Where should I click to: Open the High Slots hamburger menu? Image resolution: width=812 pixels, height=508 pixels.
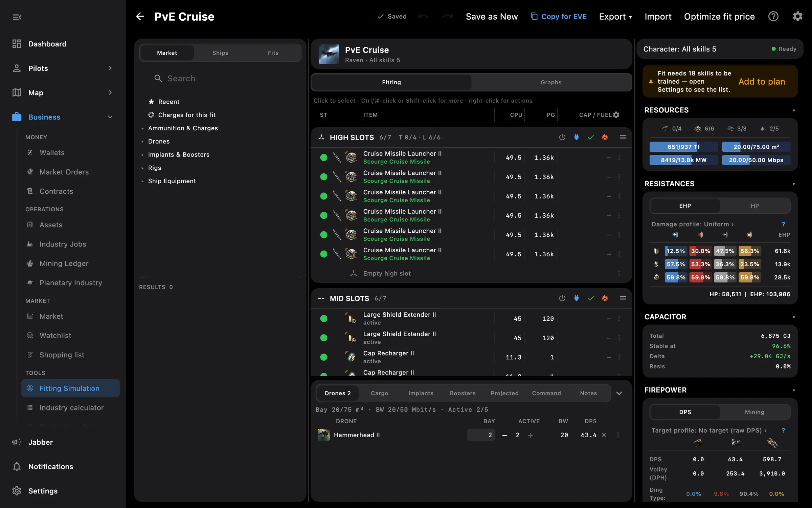623,137
